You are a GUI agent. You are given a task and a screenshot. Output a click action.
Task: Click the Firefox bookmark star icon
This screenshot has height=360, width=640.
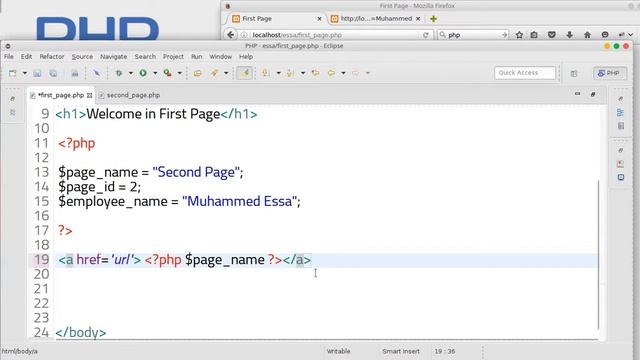coord(519,35)
